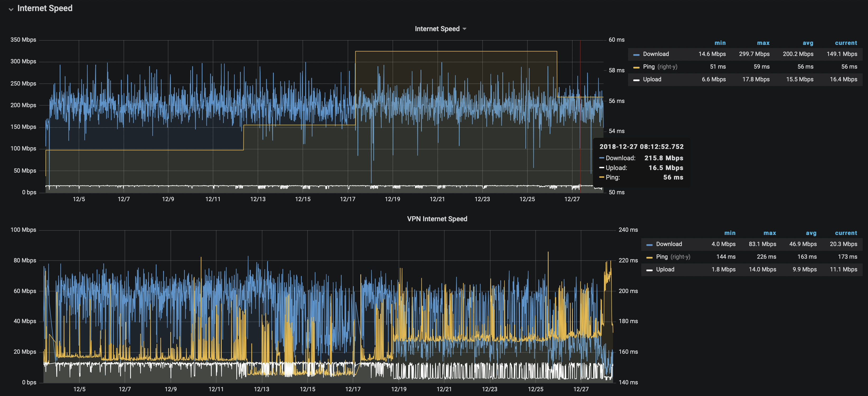868x396 pixels.
Task: Click Upload white color dash in Internet Speed legend
Action: click(x=636, y=80)
